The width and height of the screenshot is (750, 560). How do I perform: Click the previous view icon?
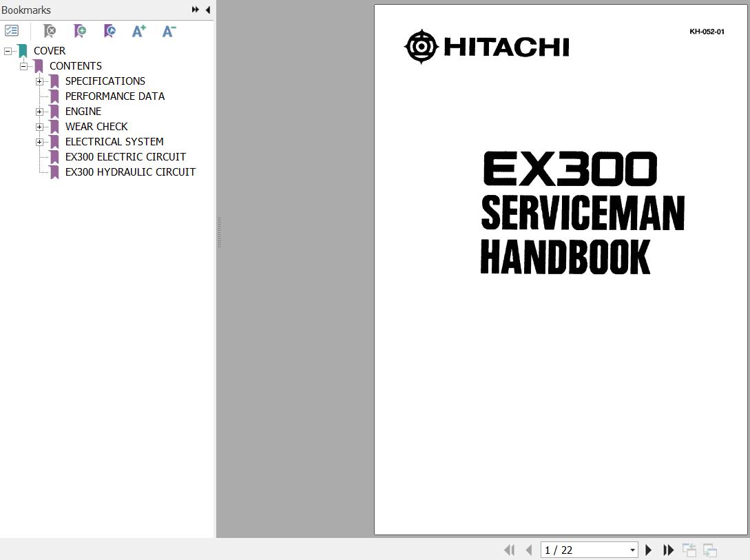tap(689, 550)
